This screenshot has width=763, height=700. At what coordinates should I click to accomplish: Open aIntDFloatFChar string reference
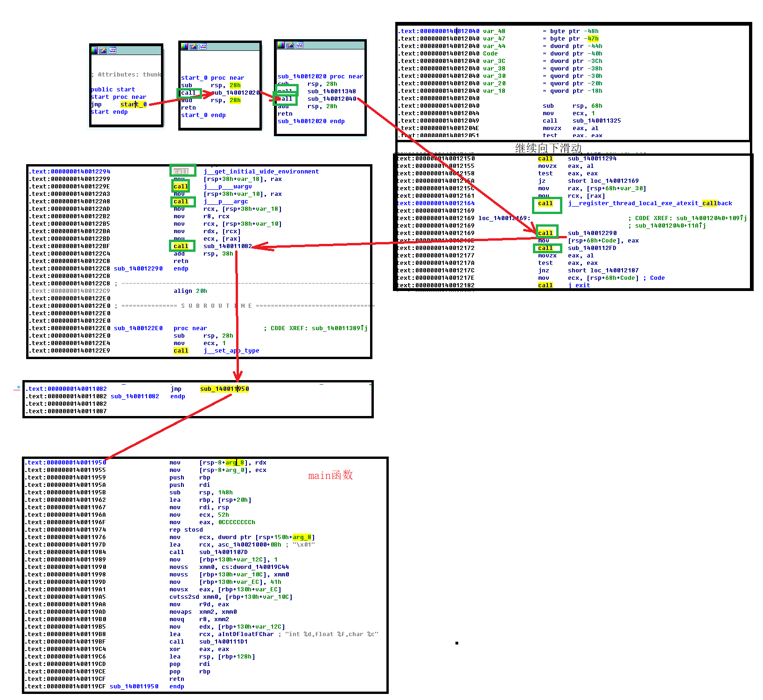click(245, 634)
